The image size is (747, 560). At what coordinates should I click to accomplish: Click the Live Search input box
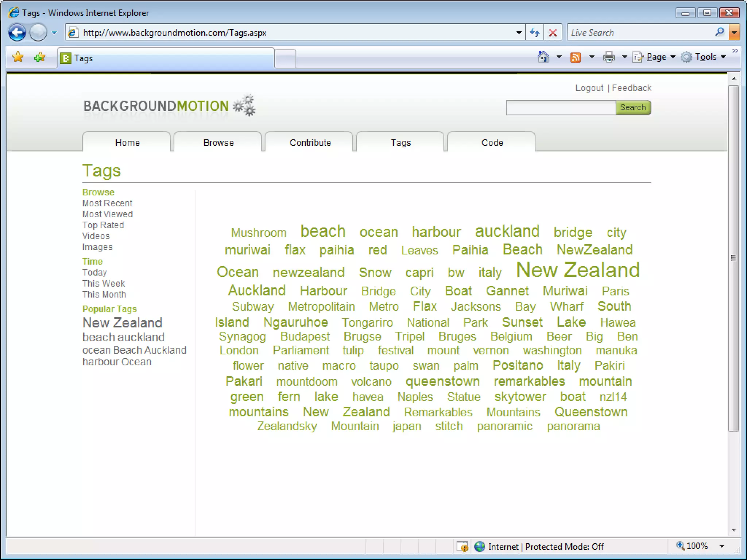(640, 32)
